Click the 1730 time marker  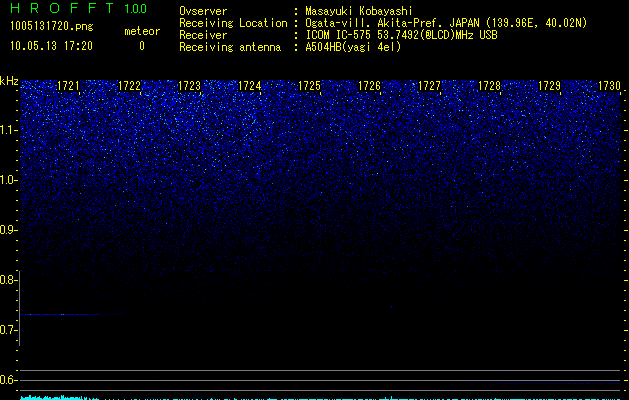coord(610,86)
